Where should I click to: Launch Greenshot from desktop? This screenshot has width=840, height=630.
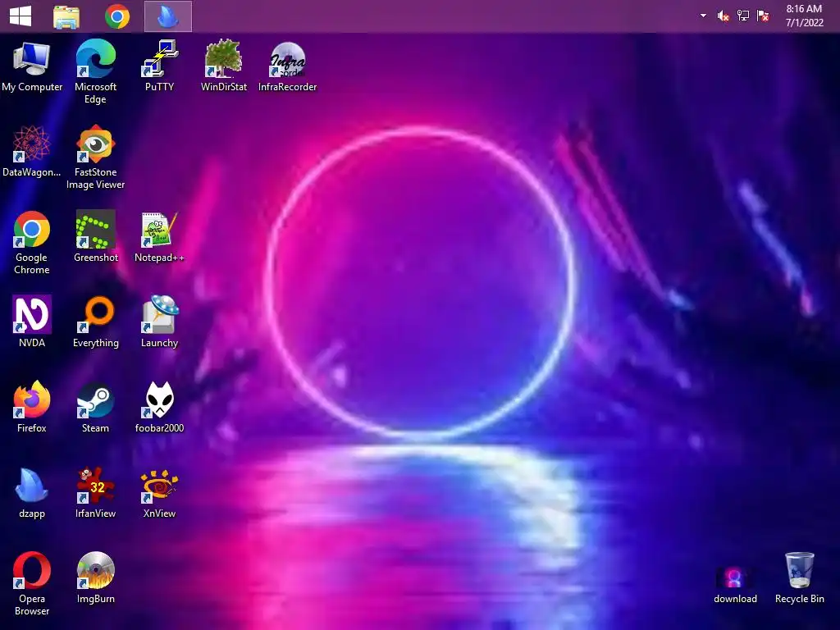point(95,237)
